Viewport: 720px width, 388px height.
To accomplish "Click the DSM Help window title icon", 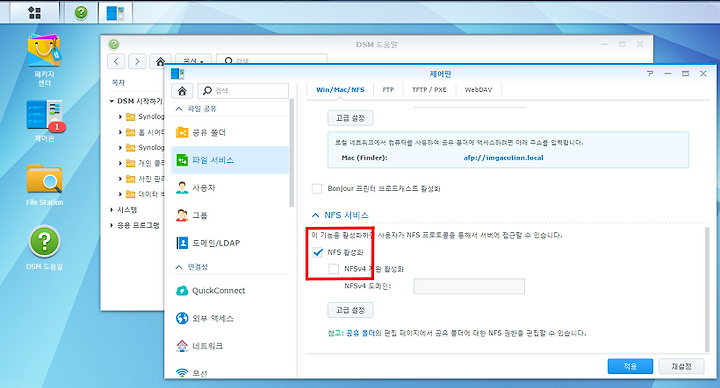I will (114, 44).
